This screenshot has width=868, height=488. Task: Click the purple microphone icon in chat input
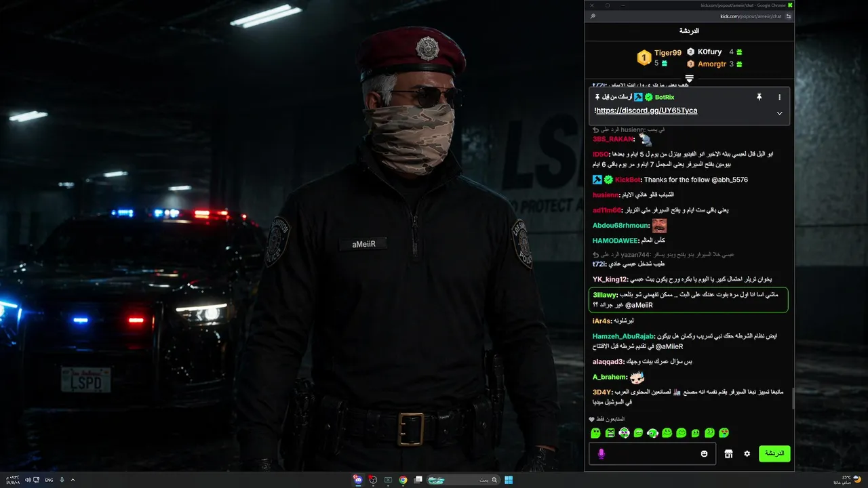(x=601, y=453)
